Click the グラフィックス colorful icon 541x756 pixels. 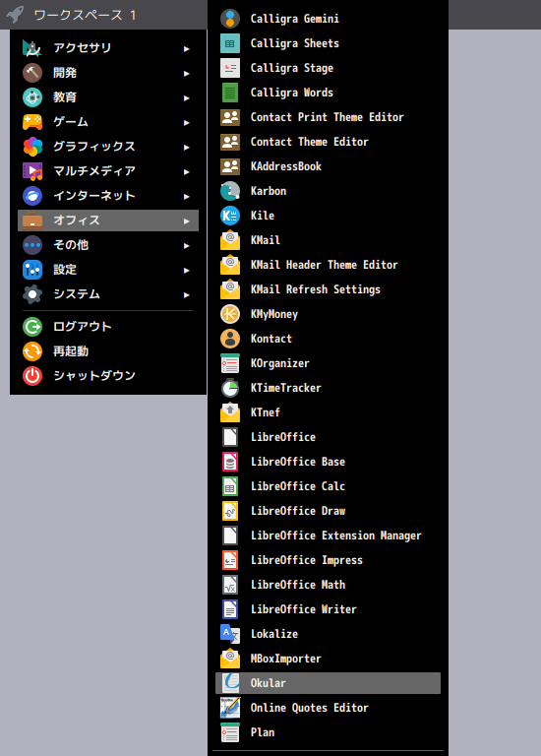32,147
